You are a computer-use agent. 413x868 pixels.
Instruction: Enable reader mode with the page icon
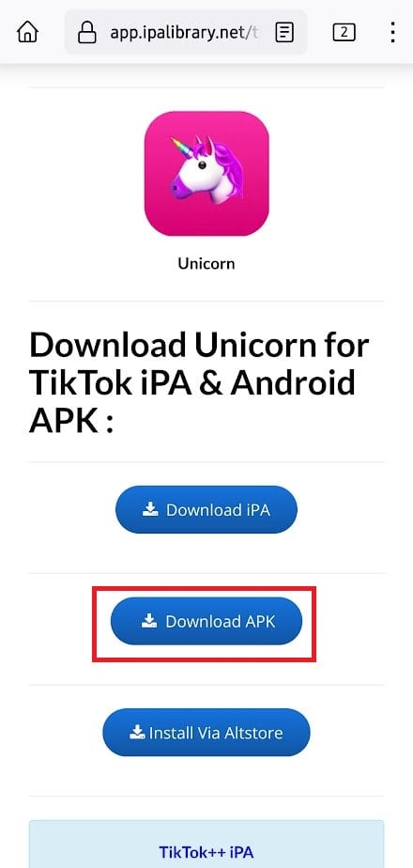tap(284, 32)
